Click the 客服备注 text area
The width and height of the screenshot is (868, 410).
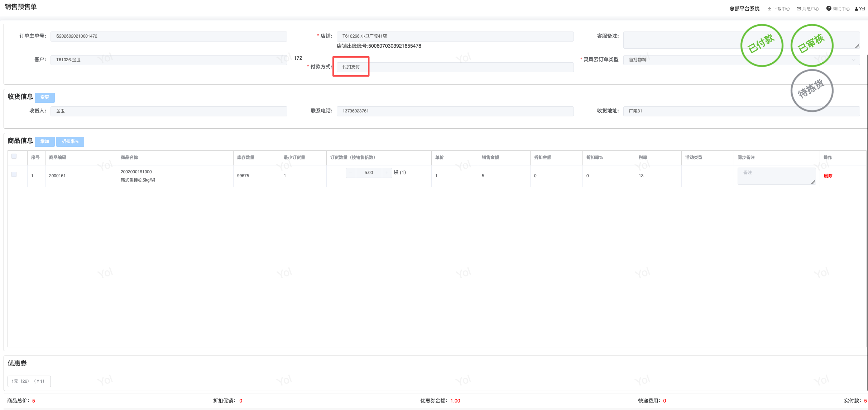(x=681, y=40)
